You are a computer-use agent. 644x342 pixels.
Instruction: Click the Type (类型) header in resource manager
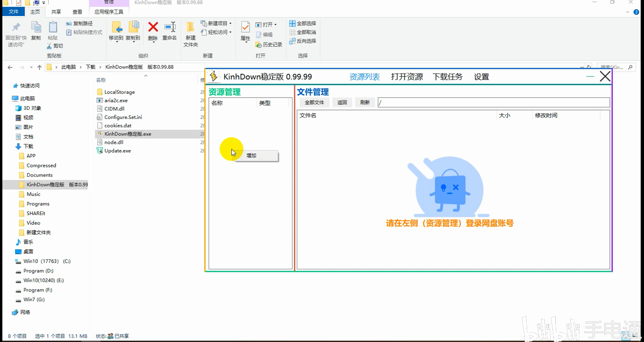pos(273,103)
